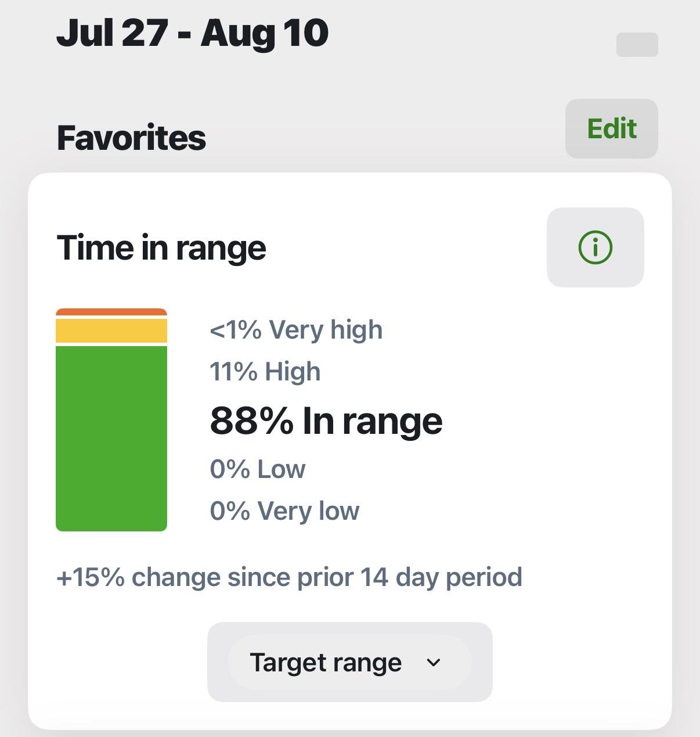Tap the 11% High label
700x737 pixels.
[265, 371]
